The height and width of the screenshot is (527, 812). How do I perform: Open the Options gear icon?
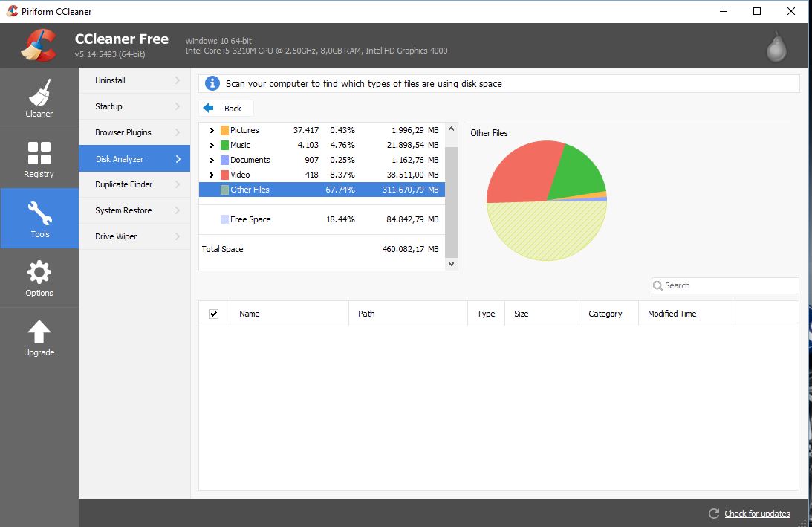tap(39, 272)
